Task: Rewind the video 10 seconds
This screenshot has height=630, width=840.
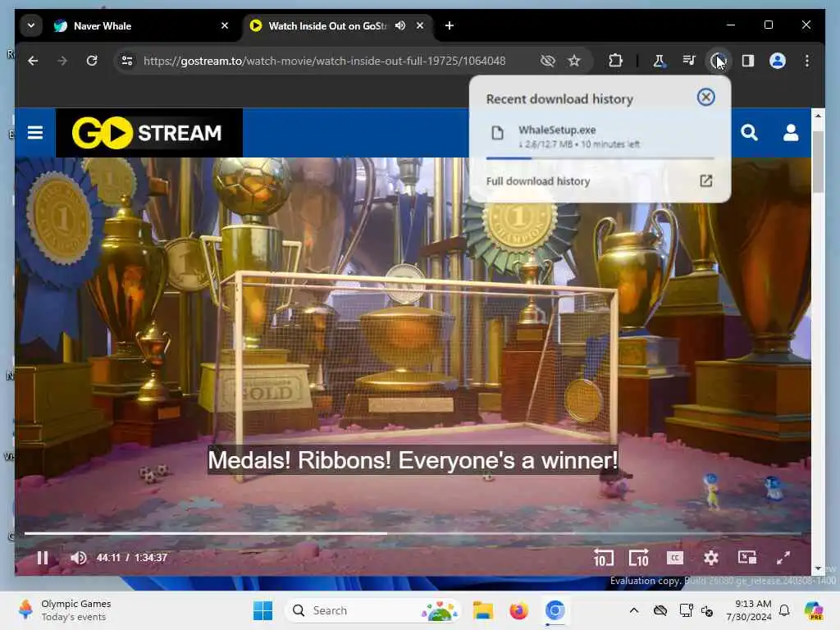Action: point(603,558)
